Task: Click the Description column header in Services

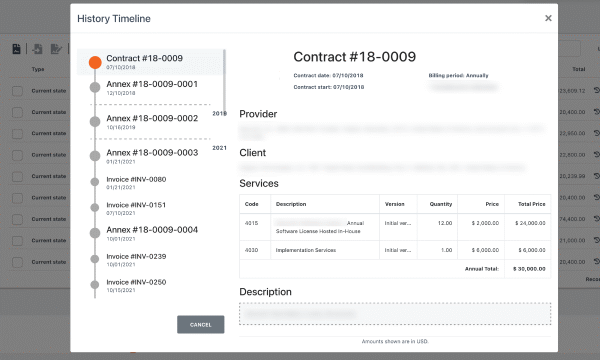Action: tap(291, 204)
